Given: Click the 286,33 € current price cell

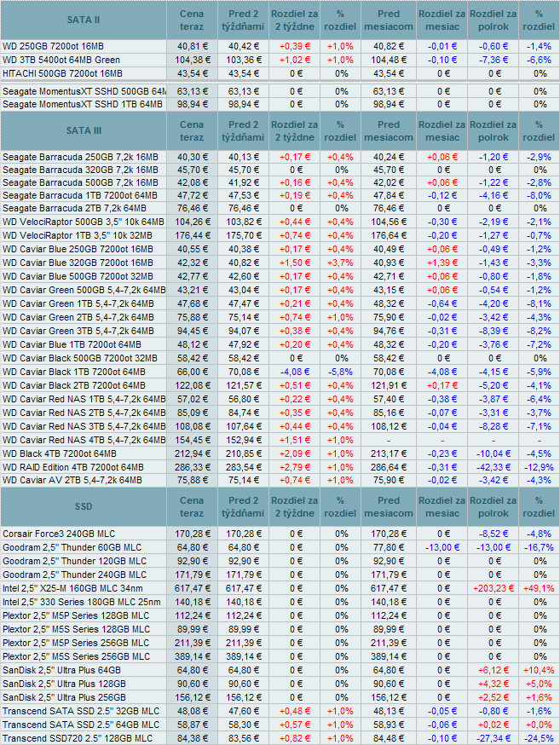Looking at the screenshot, I should tap(192, 467).
